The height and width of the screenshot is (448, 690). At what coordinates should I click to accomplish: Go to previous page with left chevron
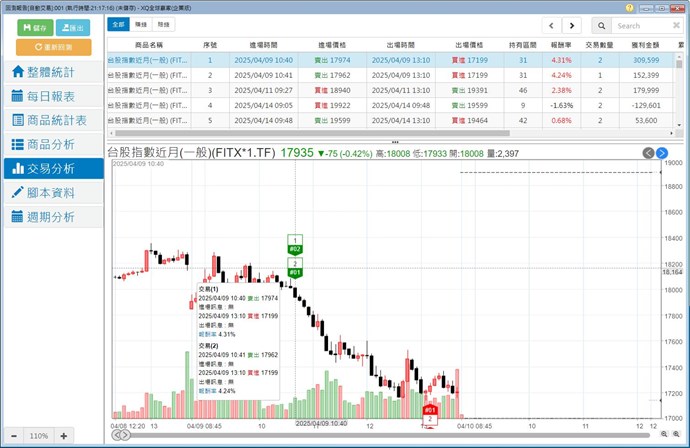pyautogui.click(x=551, y=25)
